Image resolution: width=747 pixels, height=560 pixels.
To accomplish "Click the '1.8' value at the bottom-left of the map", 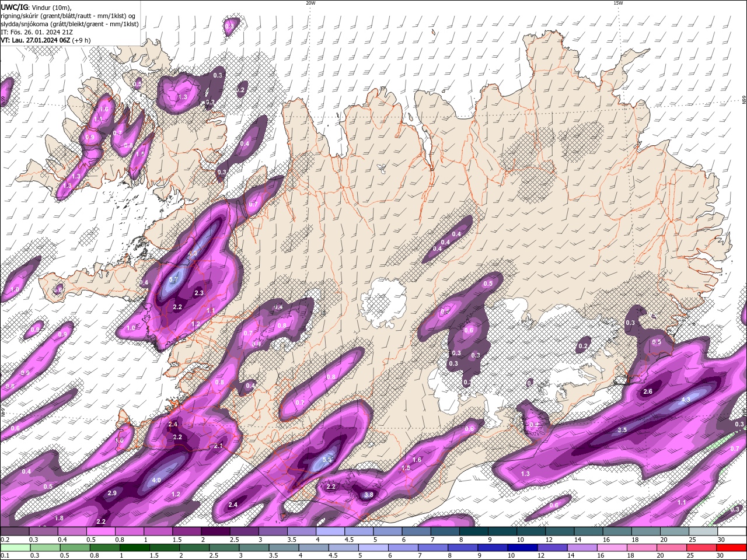I will coord(59,518).
